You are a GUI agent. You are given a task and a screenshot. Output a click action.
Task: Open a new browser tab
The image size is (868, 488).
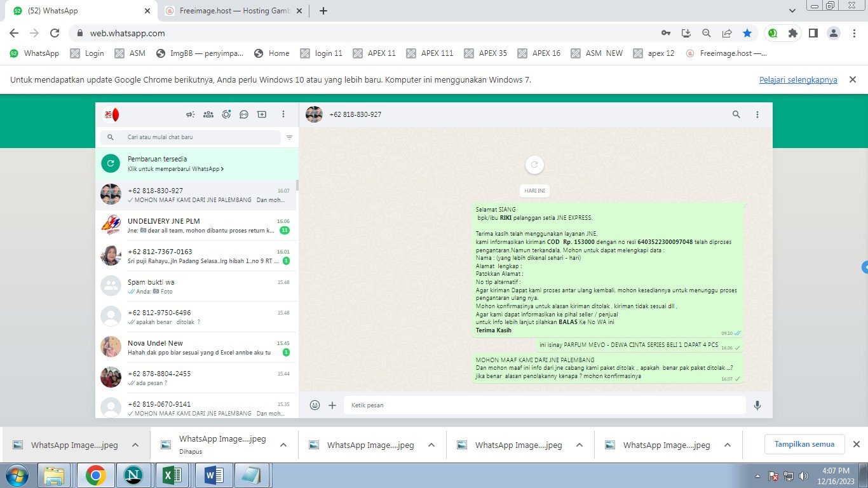point(323,11)
